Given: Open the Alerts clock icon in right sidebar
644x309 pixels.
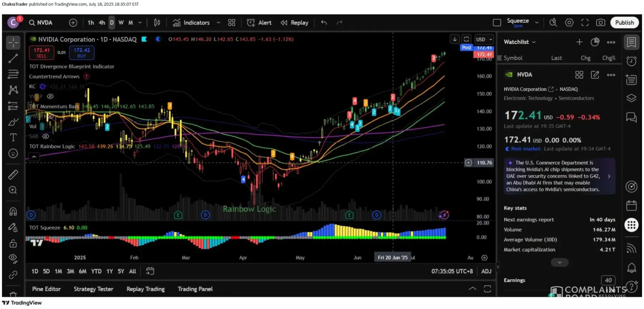Looking at the screenshot, I should pos(631,61).
